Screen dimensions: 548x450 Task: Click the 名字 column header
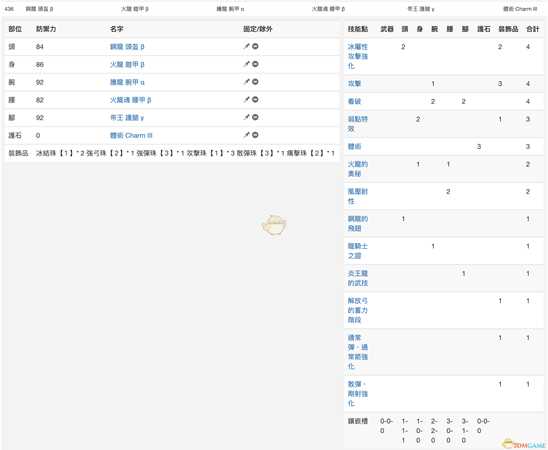pos(116,29)
